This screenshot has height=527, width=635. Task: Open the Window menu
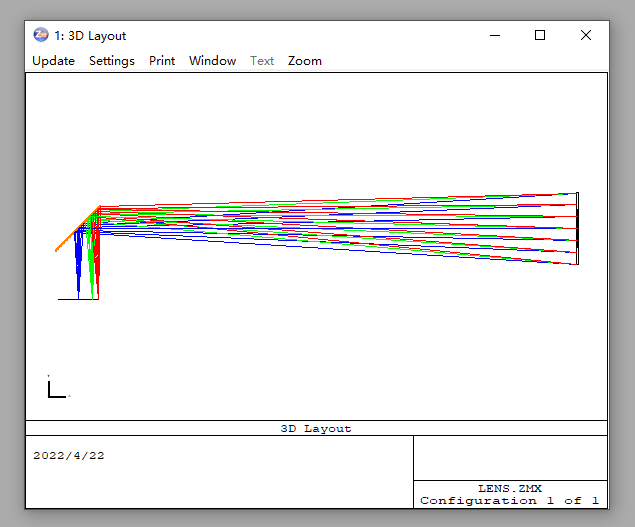[x=213, y=61]
